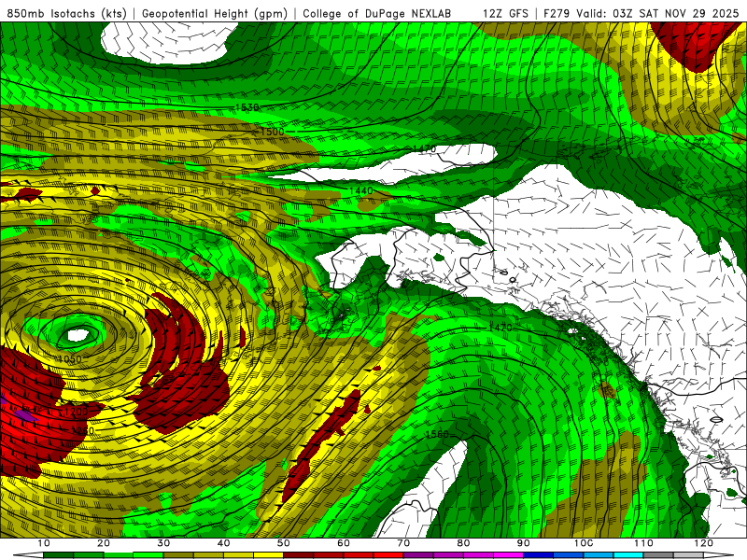Image resolution: width=747 pixels, height=560 pixels.
Task: Click the '12Z GFS' model run text
Action: 505,14
